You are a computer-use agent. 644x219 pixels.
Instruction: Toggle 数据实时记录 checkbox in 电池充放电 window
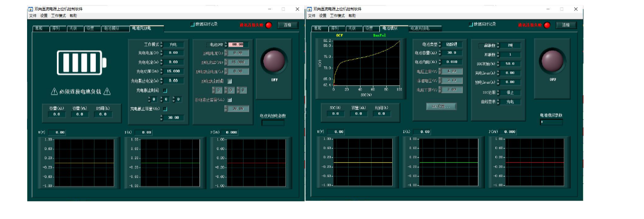coord(193,24)
